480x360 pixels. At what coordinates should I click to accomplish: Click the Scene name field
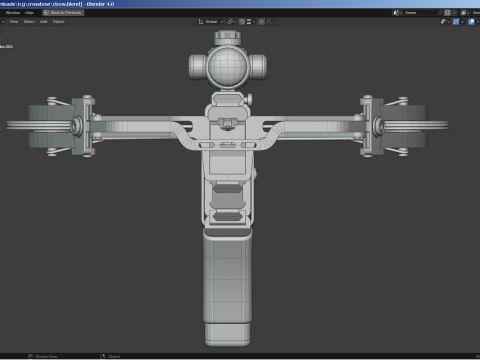click(420, 13)
